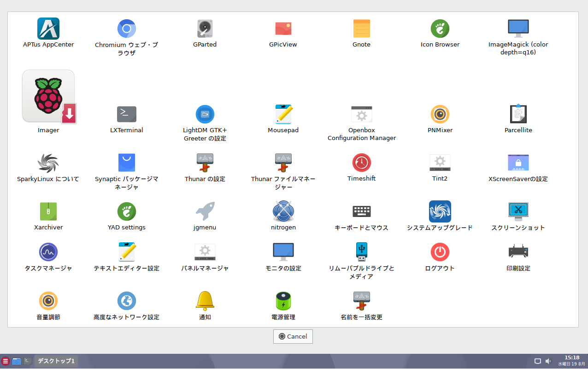Click the Cancel button

pos(293,336)
